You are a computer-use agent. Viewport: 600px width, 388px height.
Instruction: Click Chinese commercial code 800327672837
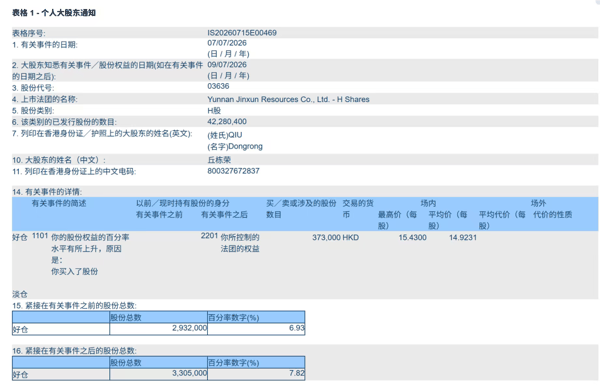tap(233, 171)
